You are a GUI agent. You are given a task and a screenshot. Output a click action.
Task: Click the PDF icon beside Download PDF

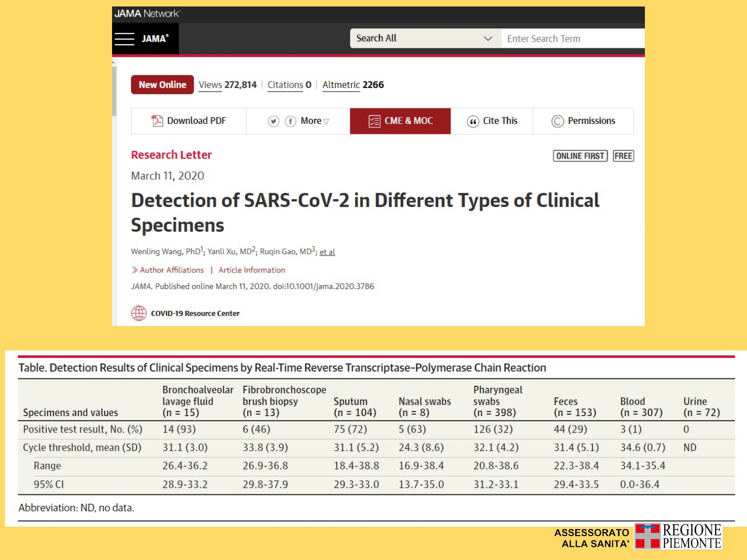pyautogui.click(x=157, y=121)
